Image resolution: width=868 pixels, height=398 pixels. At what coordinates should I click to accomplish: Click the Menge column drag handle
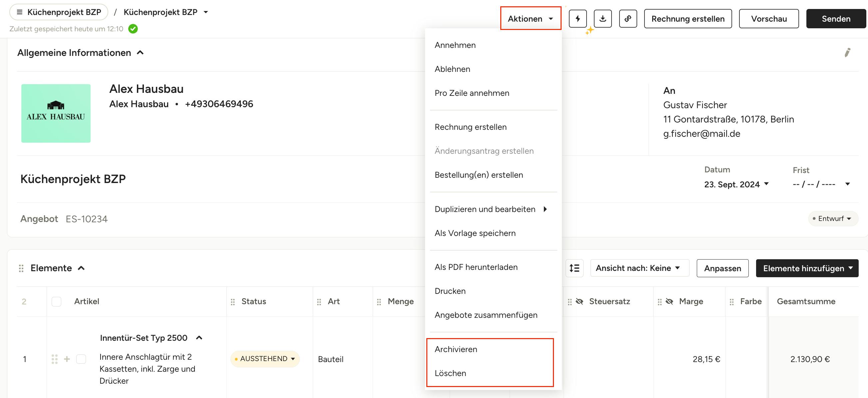coord(379,302)
